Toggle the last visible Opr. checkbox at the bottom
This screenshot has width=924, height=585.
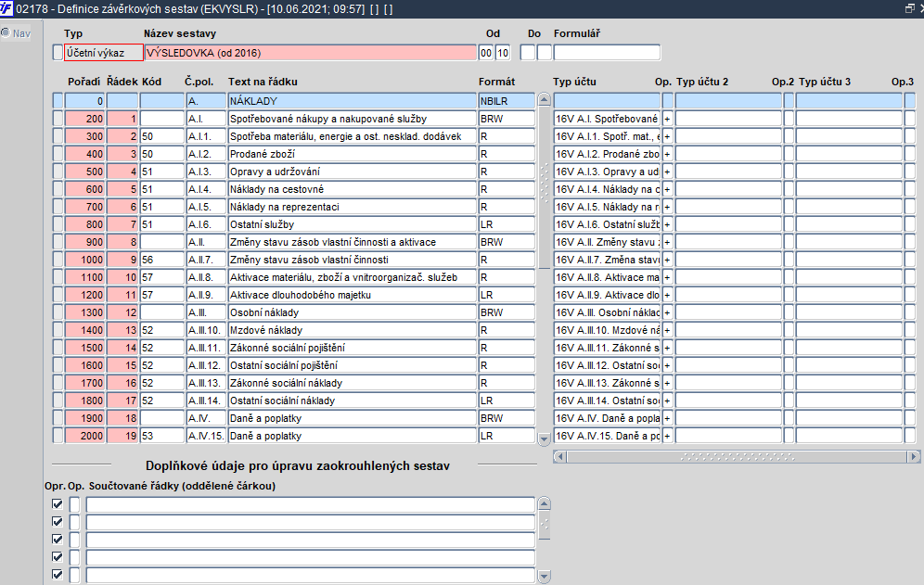tap(58, 575)
